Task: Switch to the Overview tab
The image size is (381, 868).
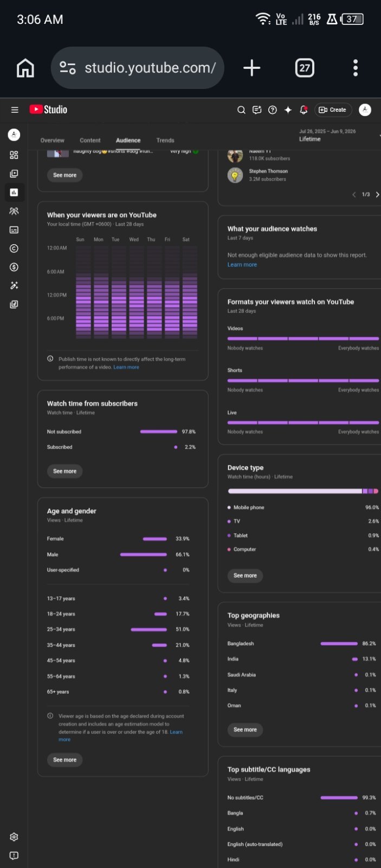Action: [x=52, y=140]
